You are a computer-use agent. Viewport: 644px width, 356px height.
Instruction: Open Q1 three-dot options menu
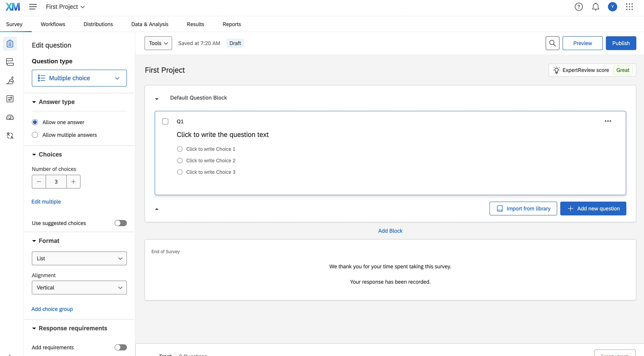pos(608,121)
